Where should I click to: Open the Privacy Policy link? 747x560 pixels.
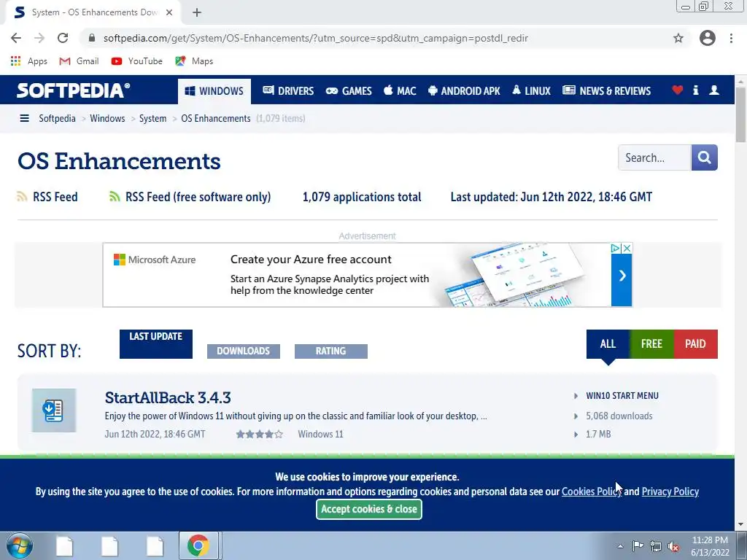tap(670, 491)
